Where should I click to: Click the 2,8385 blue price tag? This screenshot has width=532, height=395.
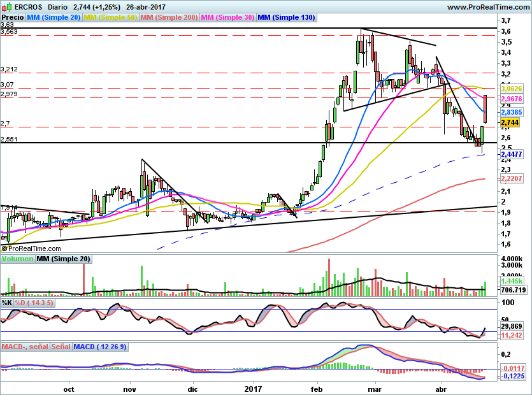point(511,111)
